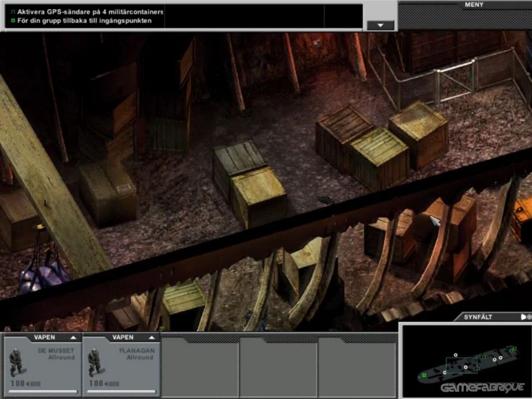Click the objective "Aktivera GPS-sändare på 4 militärcontainers"
The width and height of the screenshot is (532, 399).
tap(90, 12)
